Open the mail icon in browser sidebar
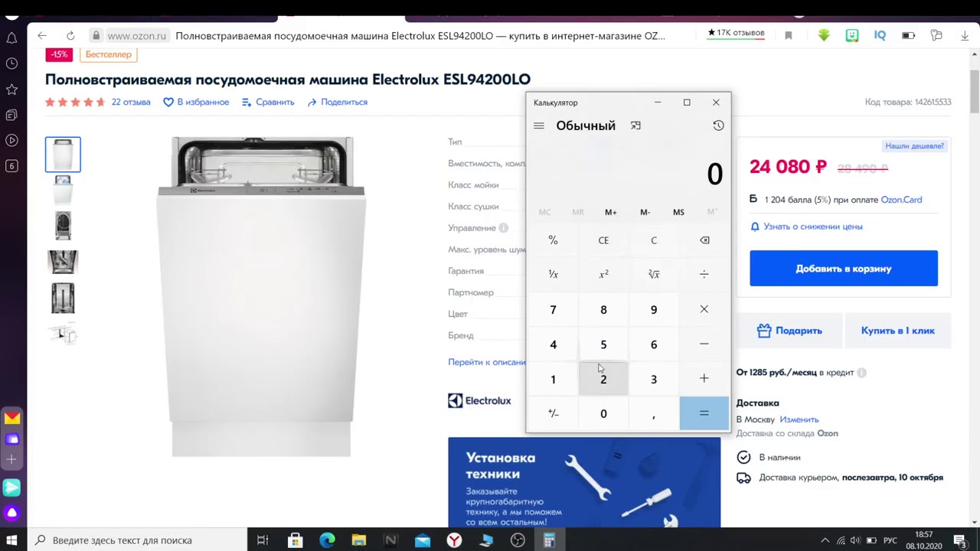Viewport: 980px width, 551px height. coord(12,418)
